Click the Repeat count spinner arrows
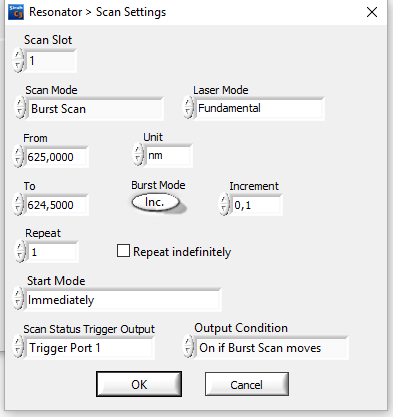The height and width of the screenshot is (417, 393). click(x=20, y=251)
